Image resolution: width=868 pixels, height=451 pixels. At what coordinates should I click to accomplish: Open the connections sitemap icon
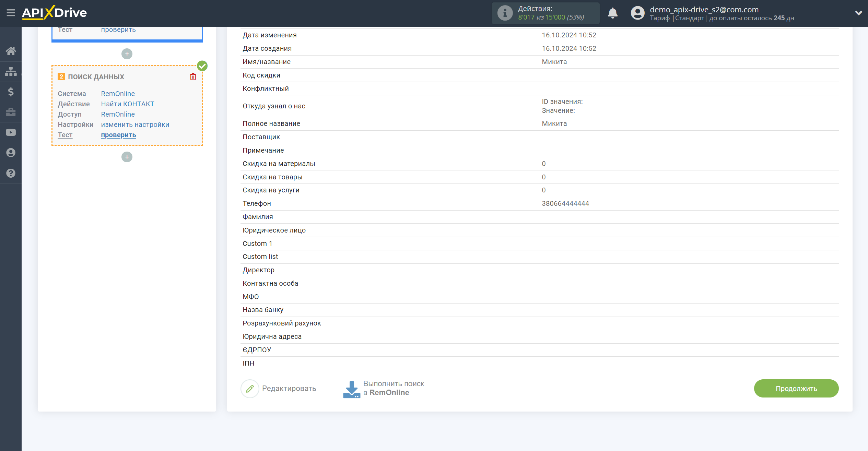[11, 71]
